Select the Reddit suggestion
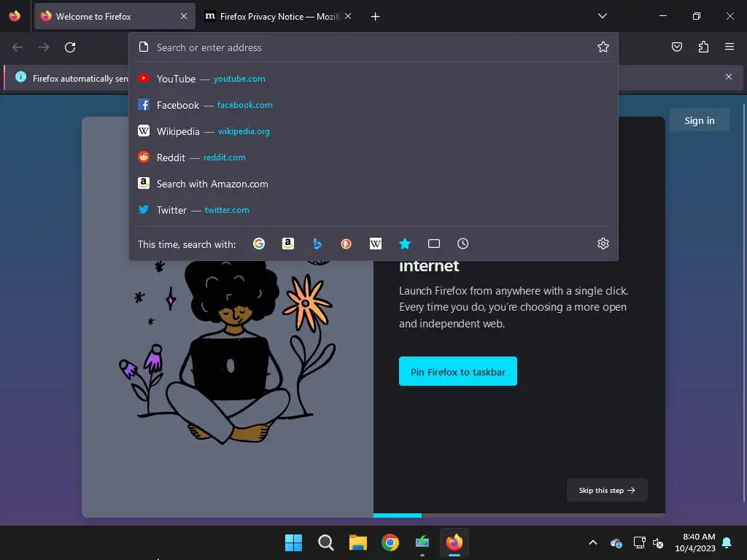 point(373,157)
